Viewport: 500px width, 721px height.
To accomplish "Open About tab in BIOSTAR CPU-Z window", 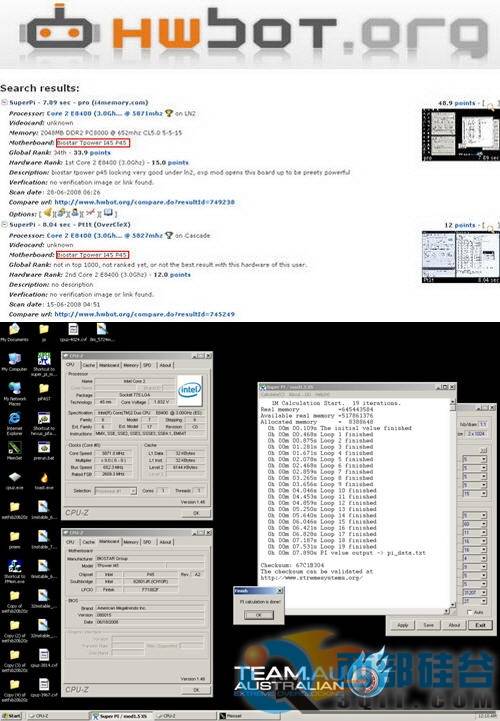I will pos(165,542).
